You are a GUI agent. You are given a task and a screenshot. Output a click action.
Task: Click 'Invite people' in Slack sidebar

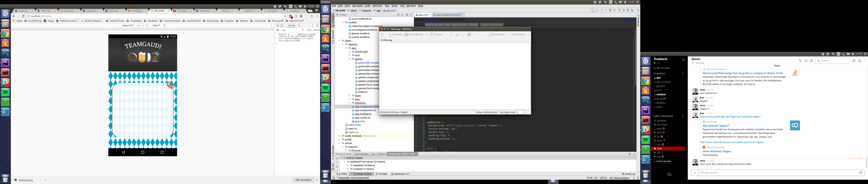(x=662, y=161)
